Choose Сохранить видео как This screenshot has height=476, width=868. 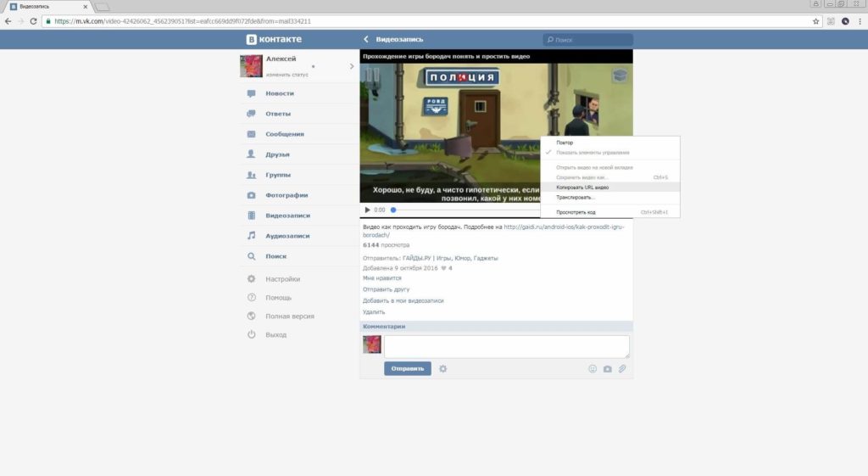click(x=610, y=177)
